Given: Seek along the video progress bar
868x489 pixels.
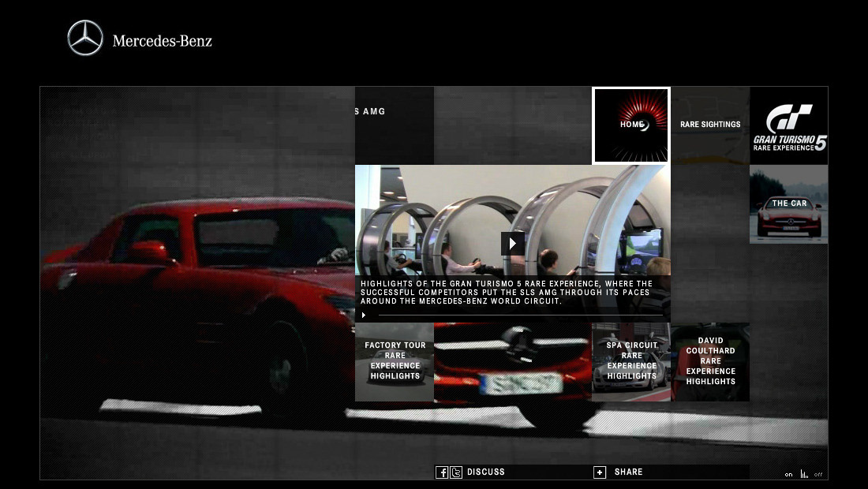Looking at the screenshot, I should click(520, 315).
